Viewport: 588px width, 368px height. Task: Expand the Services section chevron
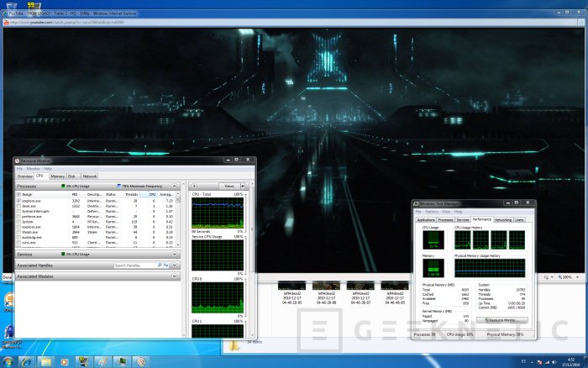[x=175, y=255]
